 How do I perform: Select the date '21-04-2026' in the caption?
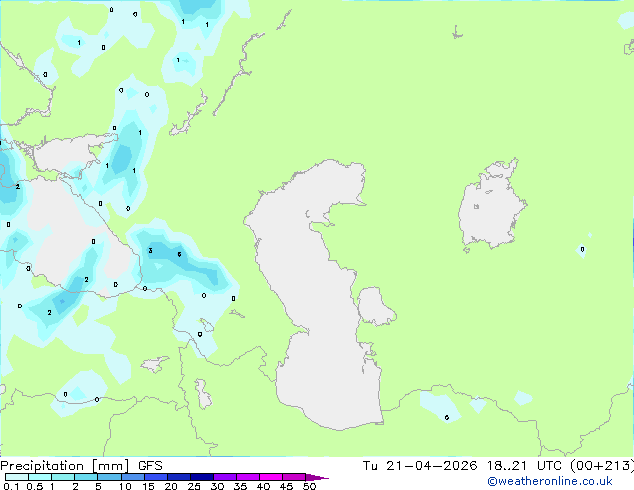(x=431, y=466)
